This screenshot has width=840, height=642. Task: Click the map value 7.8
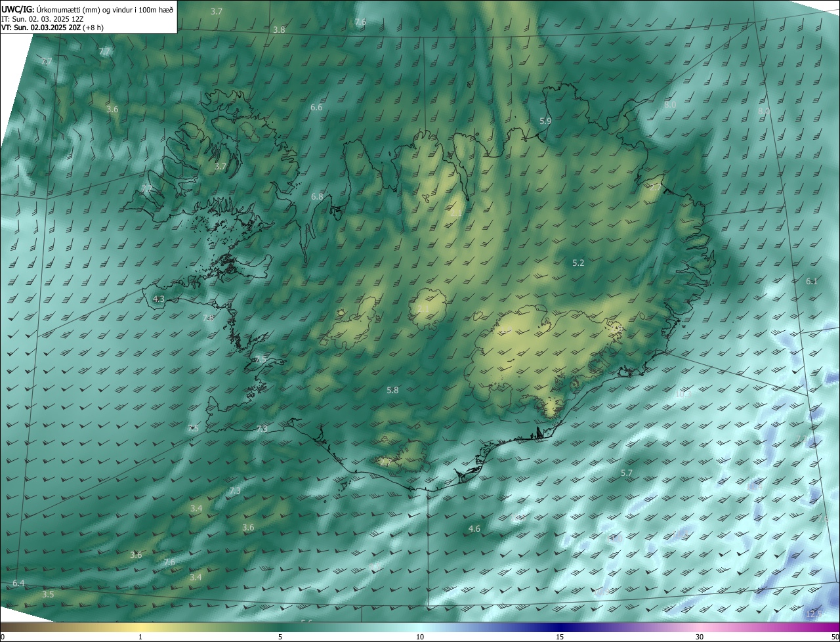coord(208,318)
